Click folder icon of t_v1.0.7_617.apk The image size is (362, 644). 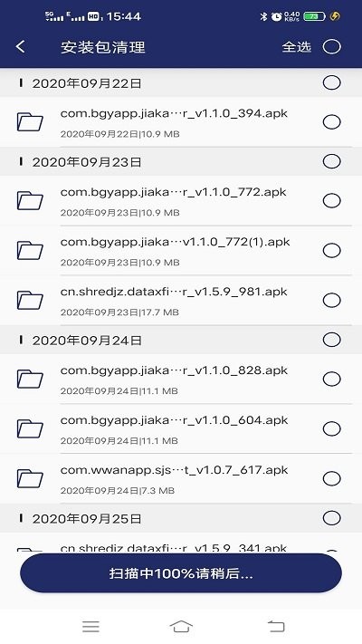[30, 478]
